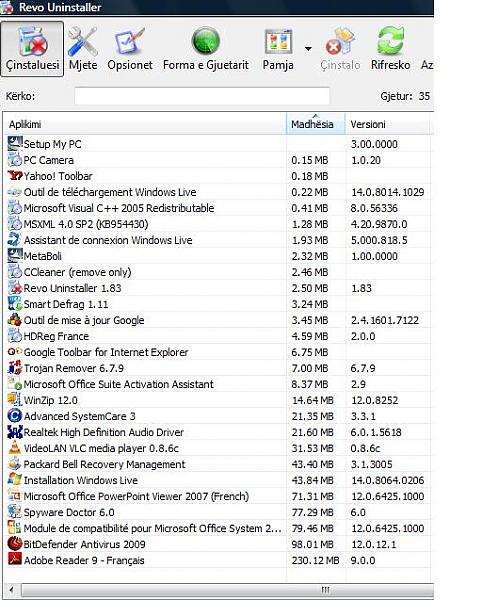This screenshot has width=482, height=600.
Task: Click the 77.29 MB size cell
Action: (312, 512)
